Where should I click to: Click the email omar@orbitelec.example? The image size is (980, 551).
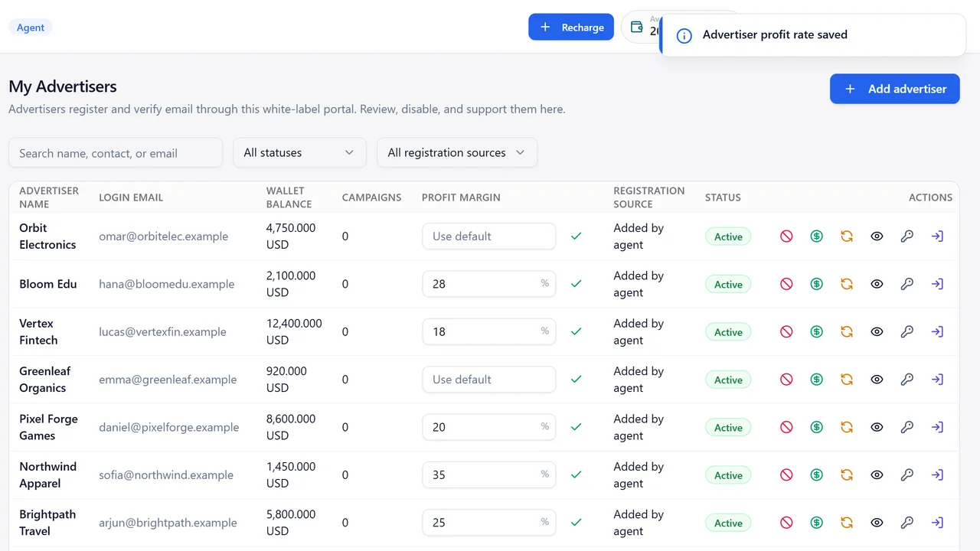(x=164, y=236)
